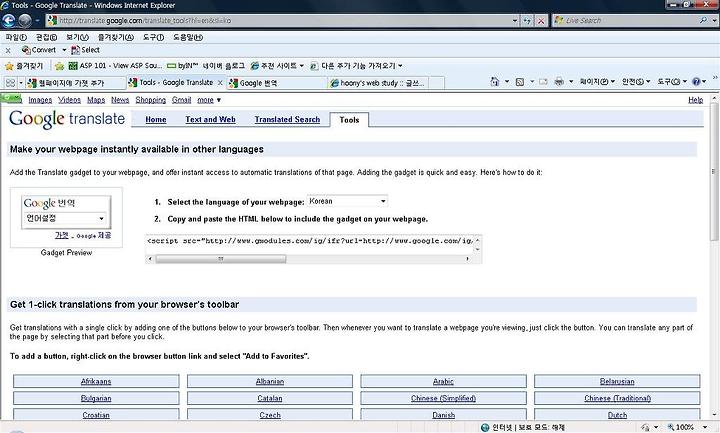Open the Text and Web tab
Image resolution: width=720 pixels, height=433 pixels.
tap(210, 119)
